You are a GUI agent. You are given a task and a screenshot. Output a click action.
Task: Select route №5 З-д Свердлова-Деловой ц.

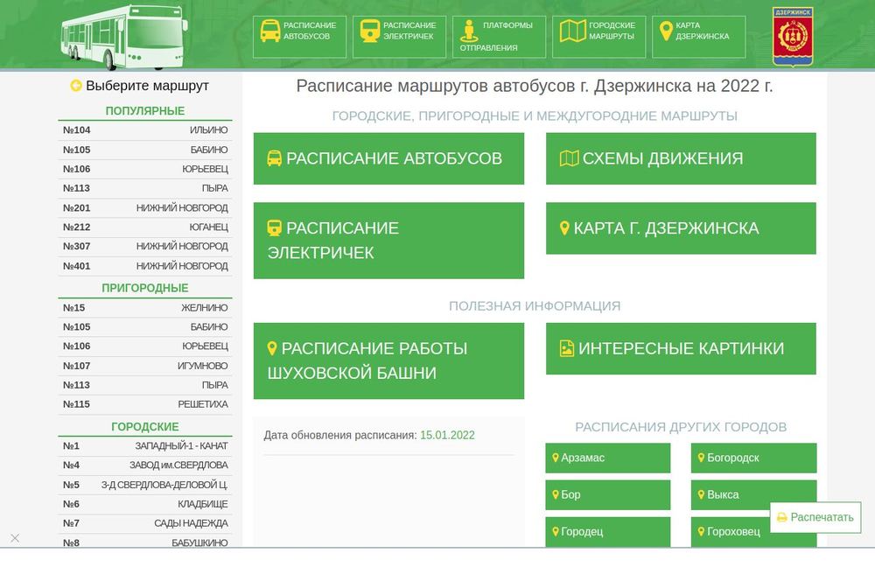coord(145,485)
